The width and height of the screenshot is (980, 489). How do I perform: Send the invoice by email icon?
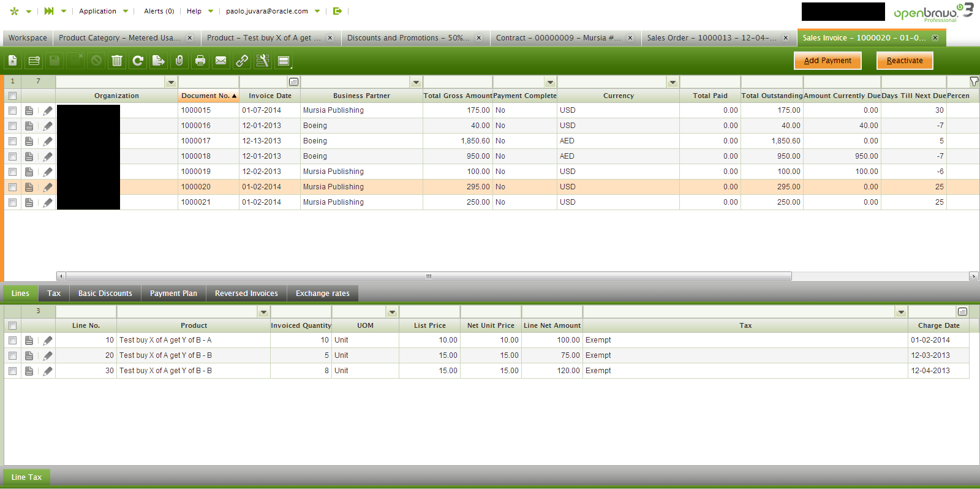(x=221, y=61)
